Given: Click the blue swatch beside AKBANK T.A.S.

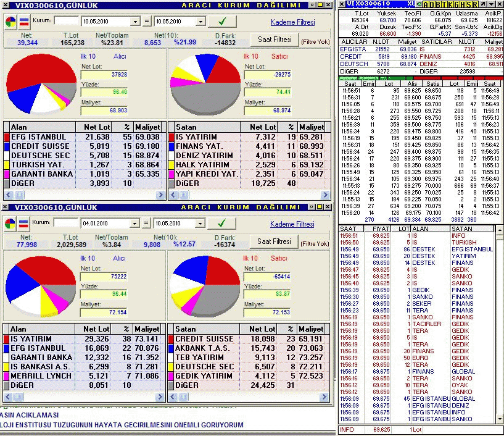Looking at the screenshot, I should pos(171,348).
